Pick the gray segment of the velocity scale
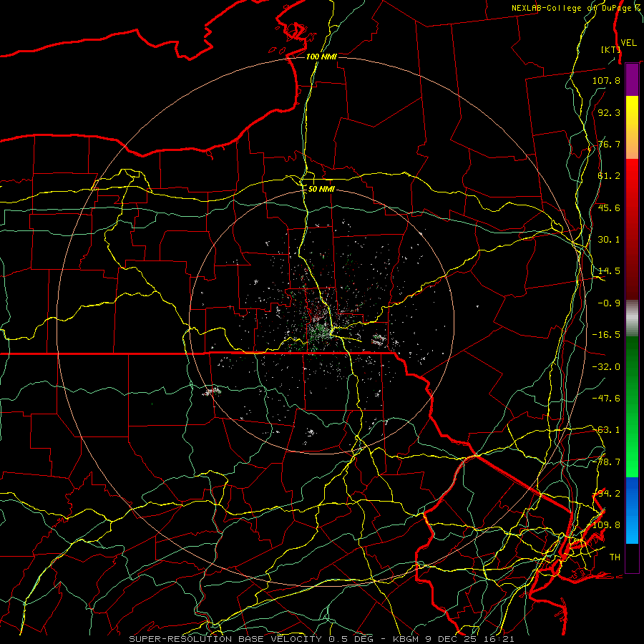Screen dimensions: 644x644 click(x=632, y=318)
